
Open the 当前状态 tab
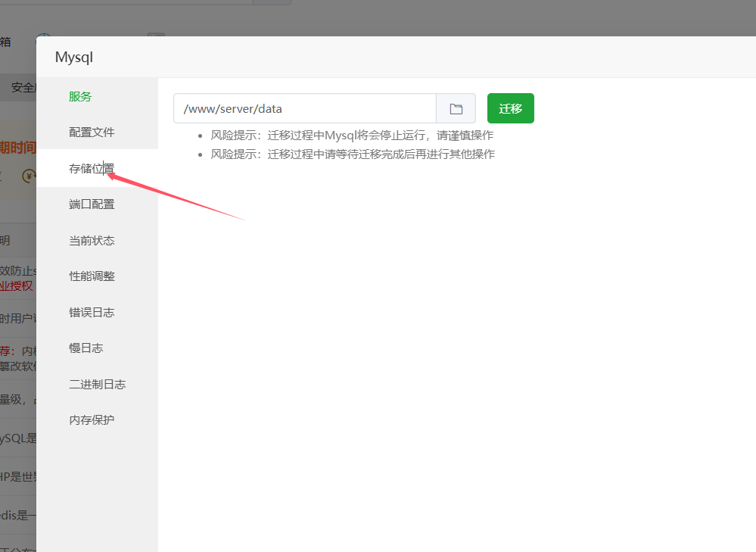[92, 240]
